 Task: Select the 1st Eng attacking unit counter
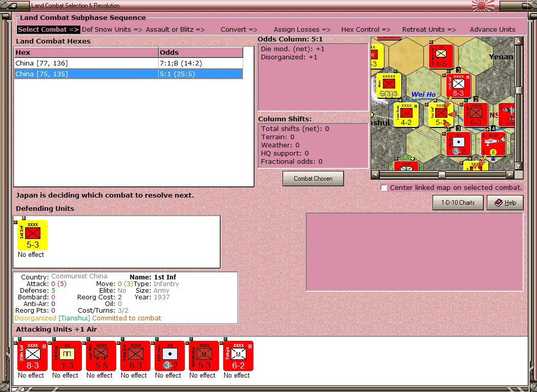(67, 356)
